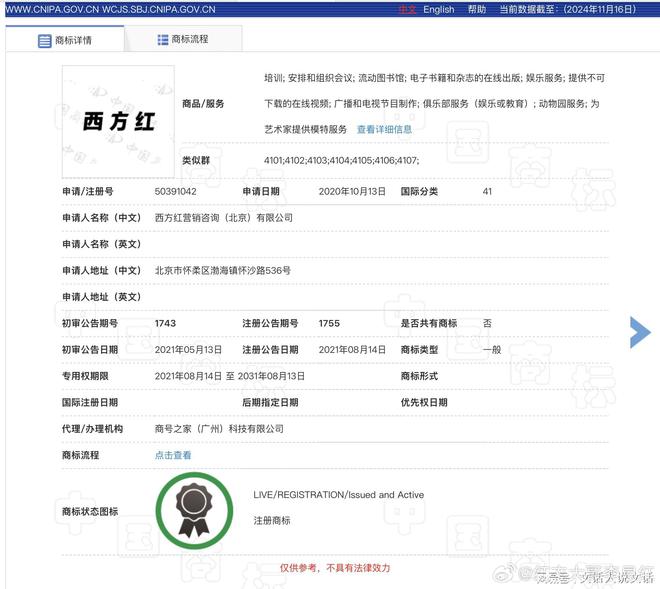Image resolution: width=660 pixels, height=589 pixels.
Task: Go to next record with blue arrow
Action: tap(640, 332)
